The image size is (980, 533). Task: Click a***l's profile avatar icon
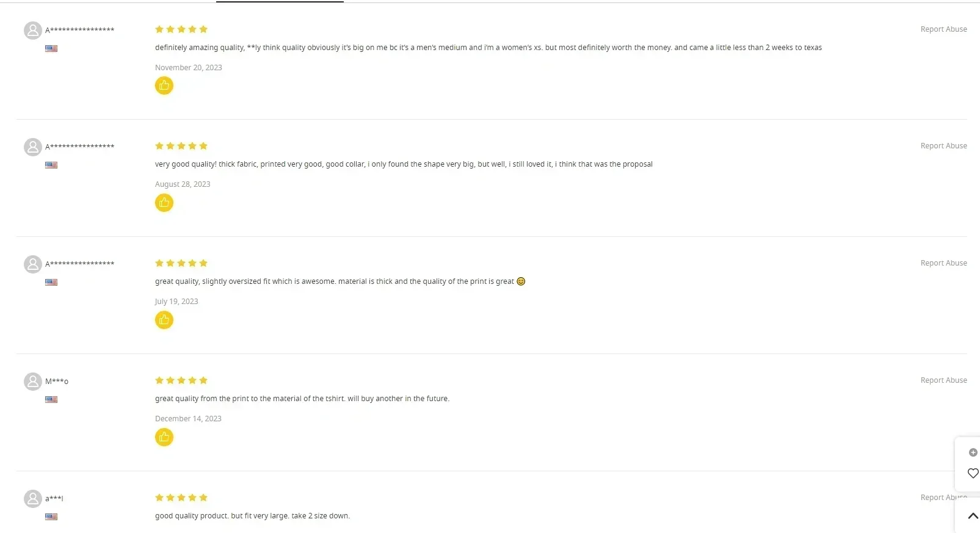[33, 499]
